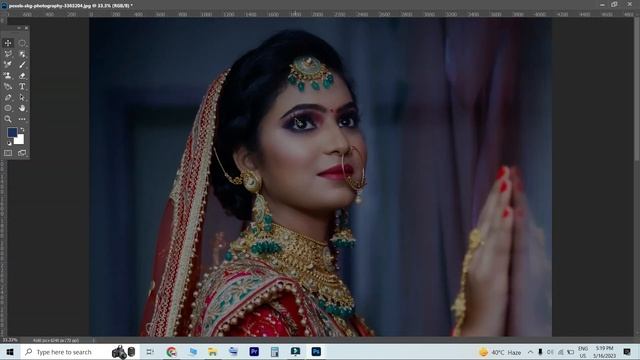Open the 40°C Haze weather widget

click(500, 352)
